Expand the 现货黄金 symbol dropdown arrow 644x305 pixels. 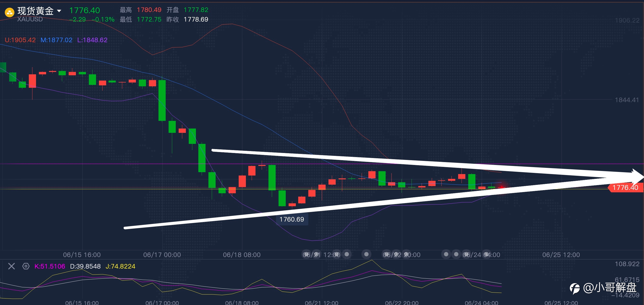pos(59,11)
